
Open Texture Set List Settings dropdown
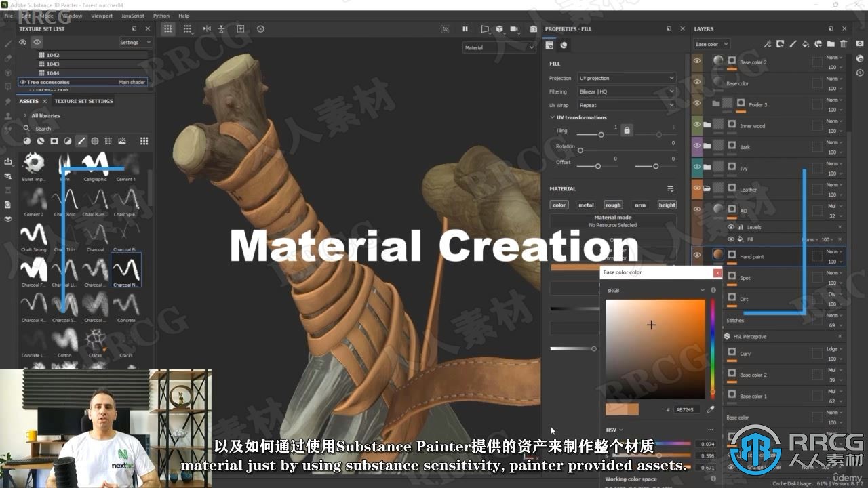click(135, 42)
